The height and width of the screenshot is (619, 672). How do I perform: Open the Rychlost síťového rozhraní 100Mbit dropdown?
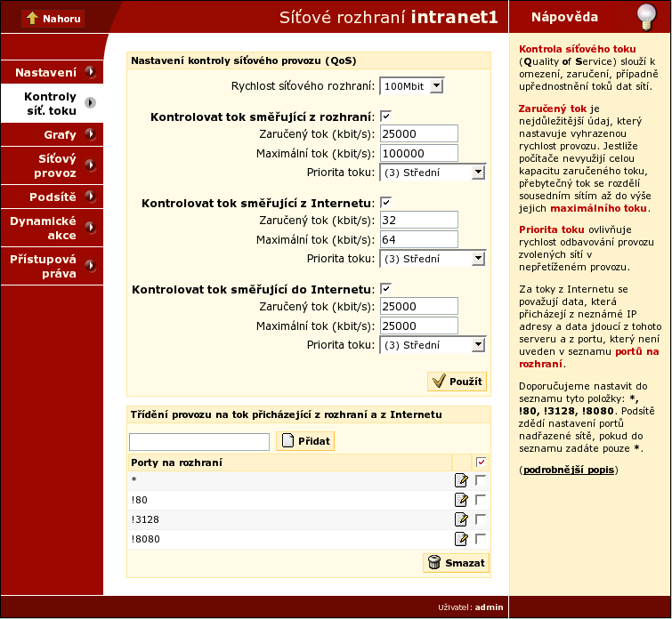tap(412, 86)
